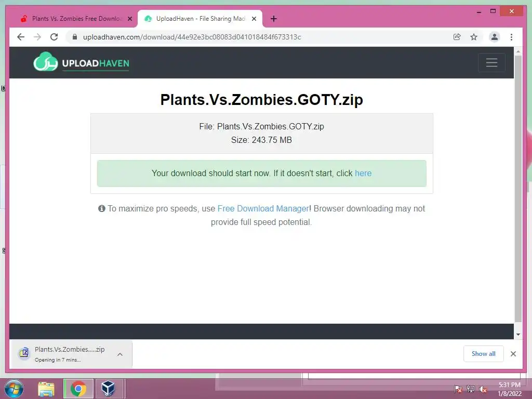Open the Windows Start menu
This screenshot has width=532, height=399.
(x=14, y=389)
